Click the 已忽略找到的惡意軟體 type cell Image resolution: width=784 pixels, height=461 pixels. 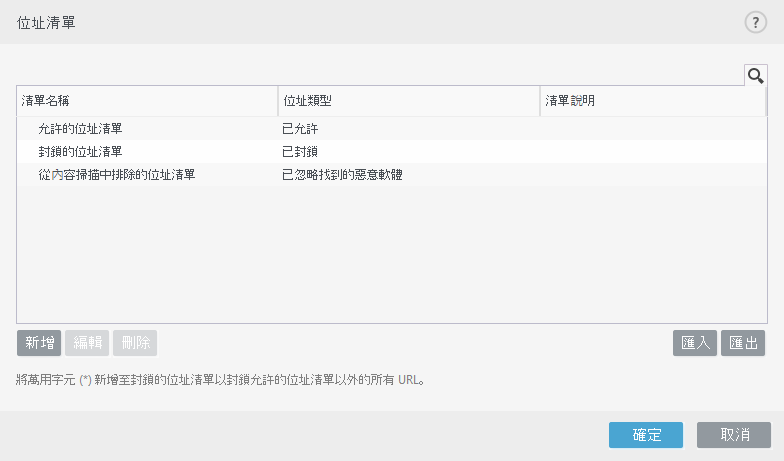coord(342,175)
